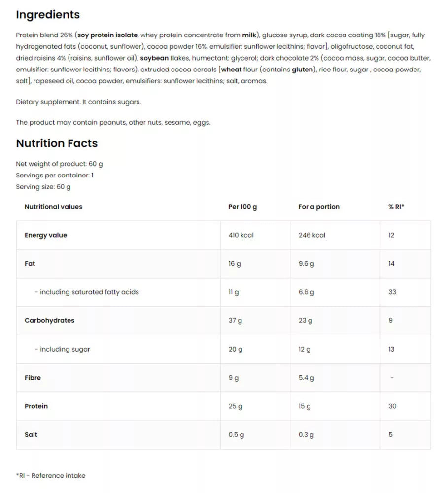
Task: Click the 410 kcal per 100 g value
Action: click(241, 235)
